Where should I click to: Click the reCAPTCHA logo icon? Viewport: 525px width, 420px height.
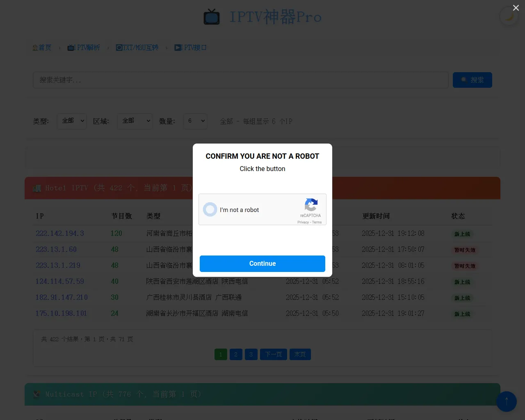point(311,205)
